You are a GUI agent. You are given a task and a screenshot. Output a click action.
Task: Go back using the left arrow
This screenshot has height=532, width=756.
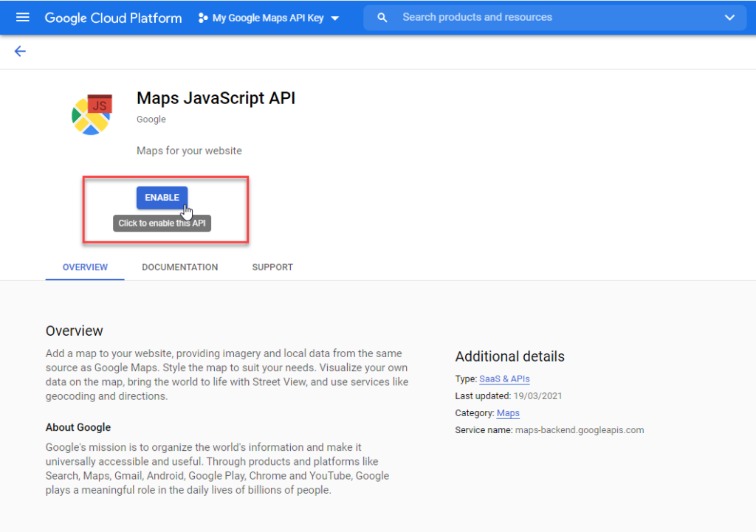tap(20, 51)
